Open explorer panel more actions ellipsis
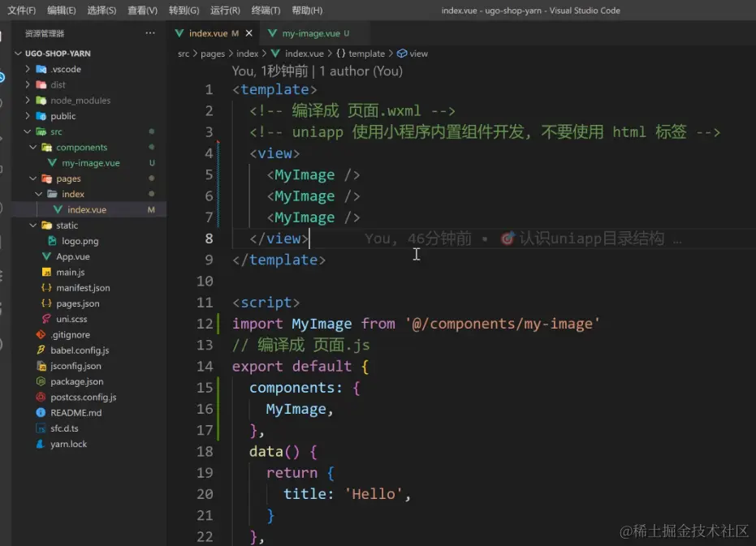756x546 pixels. (x=150, y=33)
